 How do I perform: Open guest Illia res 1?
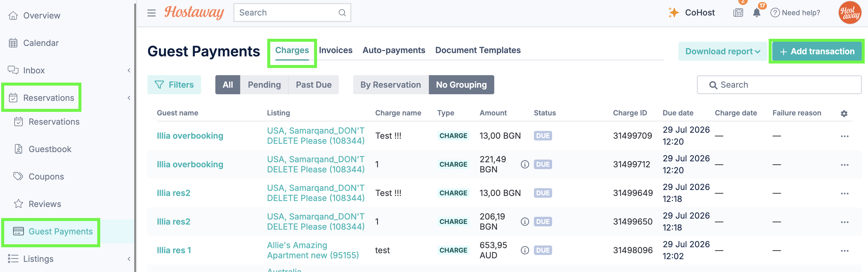pos(174,251)
